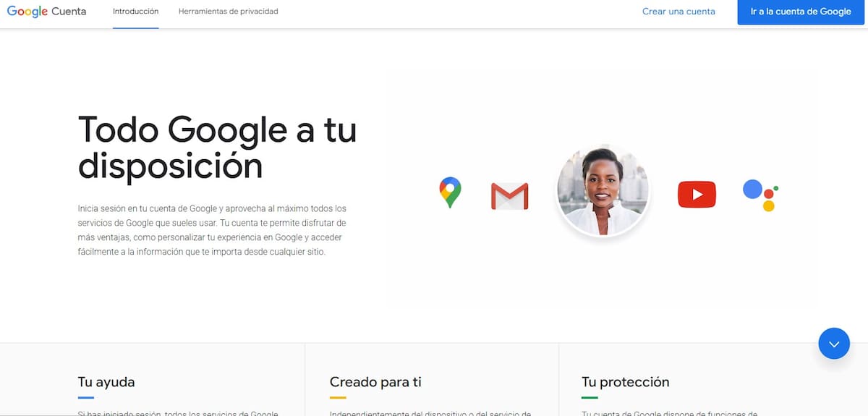Viewport: 868px width, 416px height.
Task: Click the Crear una cuenta link
Action: pyautogui.click(x=678, y=12)
